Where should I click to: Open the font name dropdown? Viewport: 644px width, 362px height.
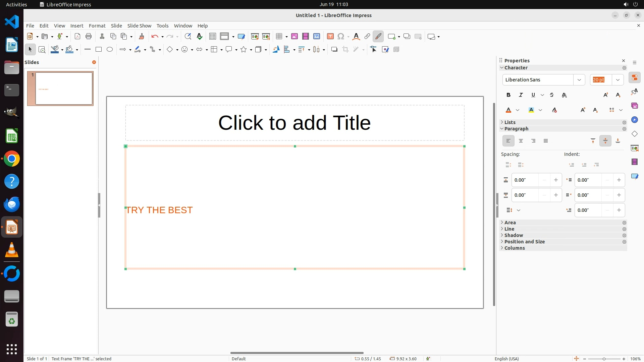[579, 80]
